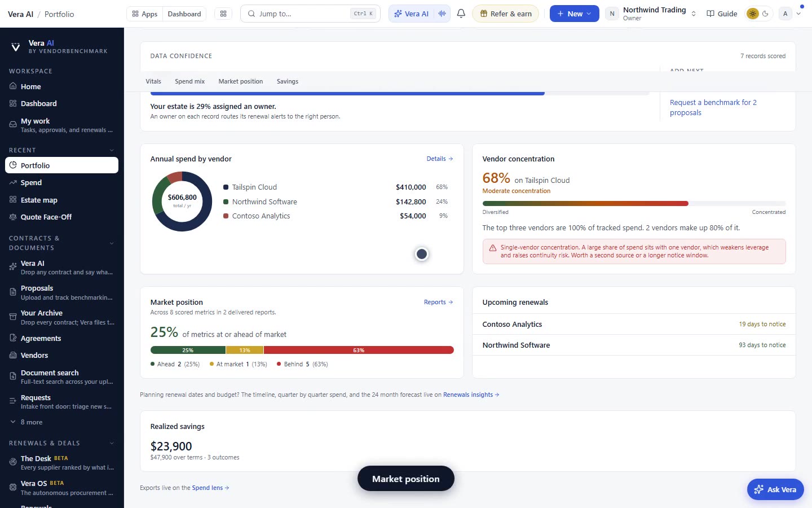Open the Spend lens link
The height and width of the screenshot is (508, 812).
(210, 488)
